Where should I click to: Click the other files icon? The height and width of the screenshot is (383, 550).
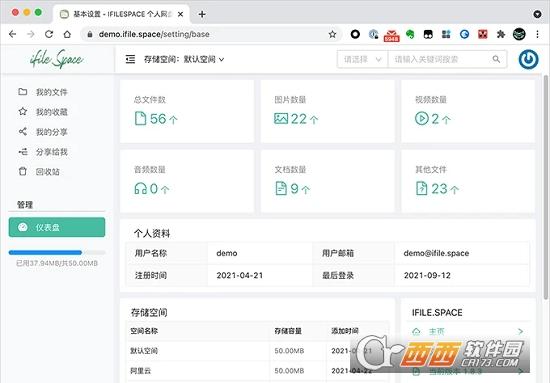click(x=422, y=188)
